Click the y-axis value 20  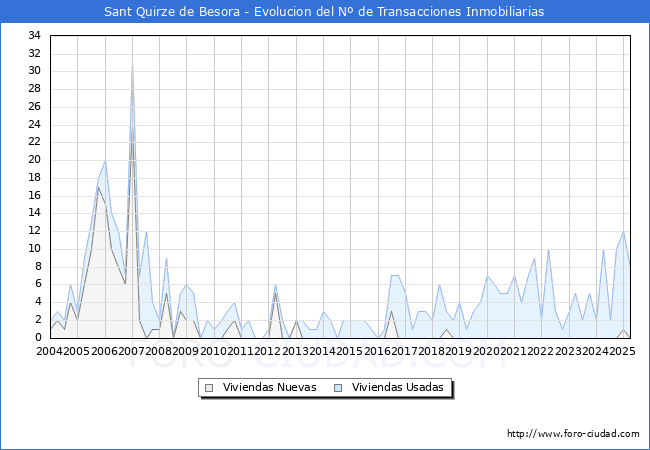[34, 160]
